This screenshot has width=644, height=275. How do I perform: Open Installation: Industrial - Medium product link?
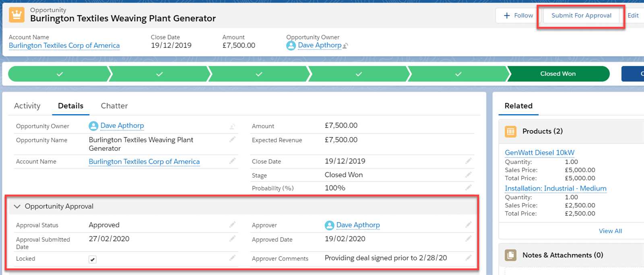[555, 188]
